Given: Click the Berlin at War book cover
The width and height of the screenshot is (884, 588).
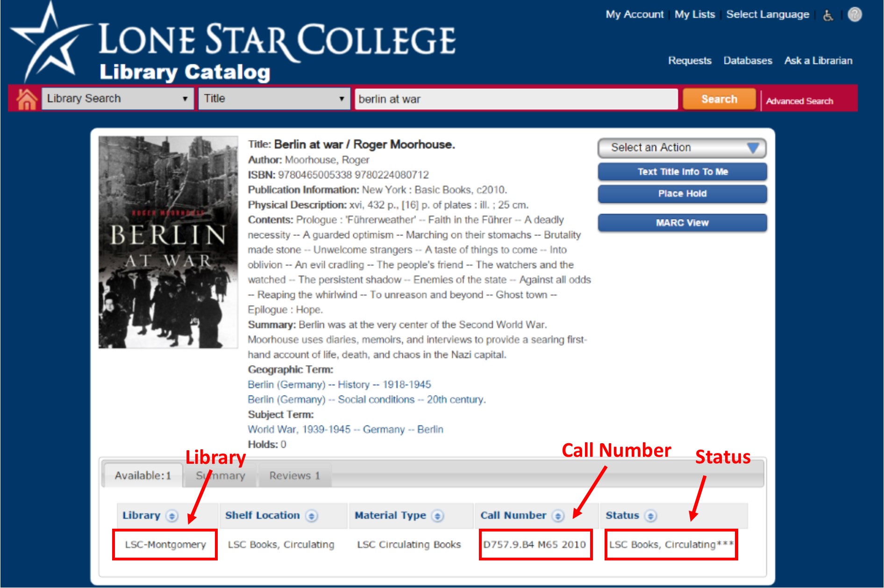Looking at the screenshot, I should 168,242.
